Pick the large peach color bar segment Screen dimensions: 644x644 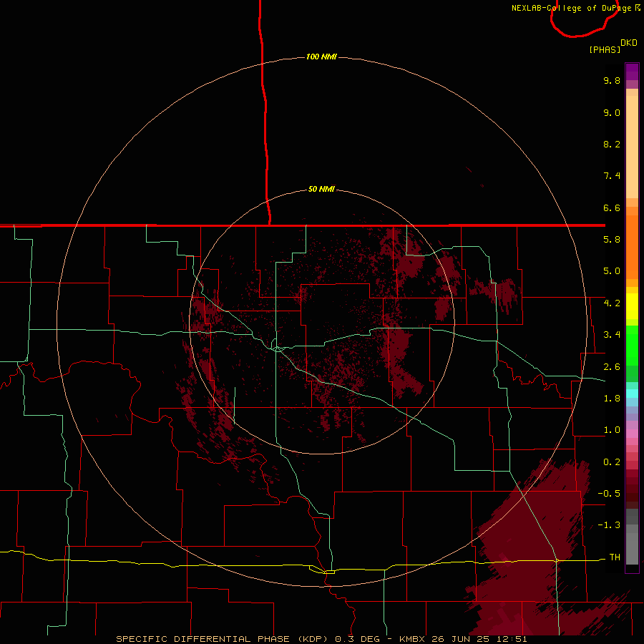(632, 147)
